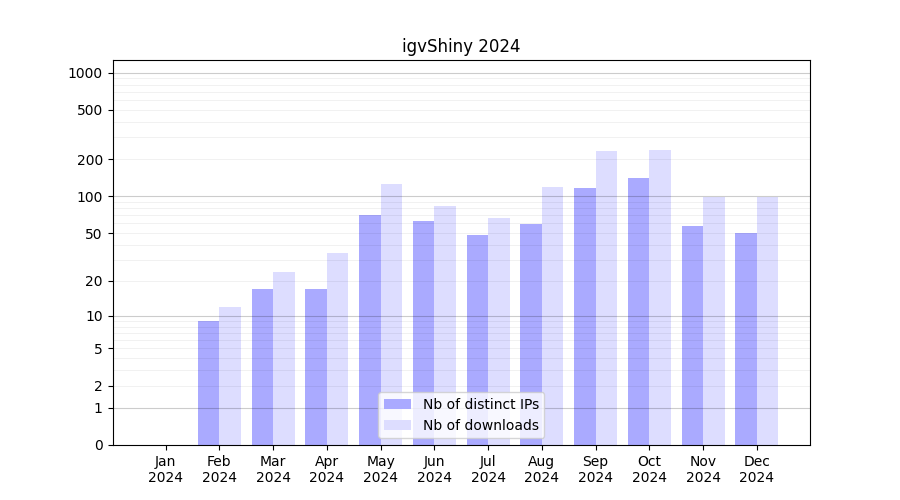
Task: Click the Jul 2024 distinct IPs bar
Action: (x=477, y=340)
